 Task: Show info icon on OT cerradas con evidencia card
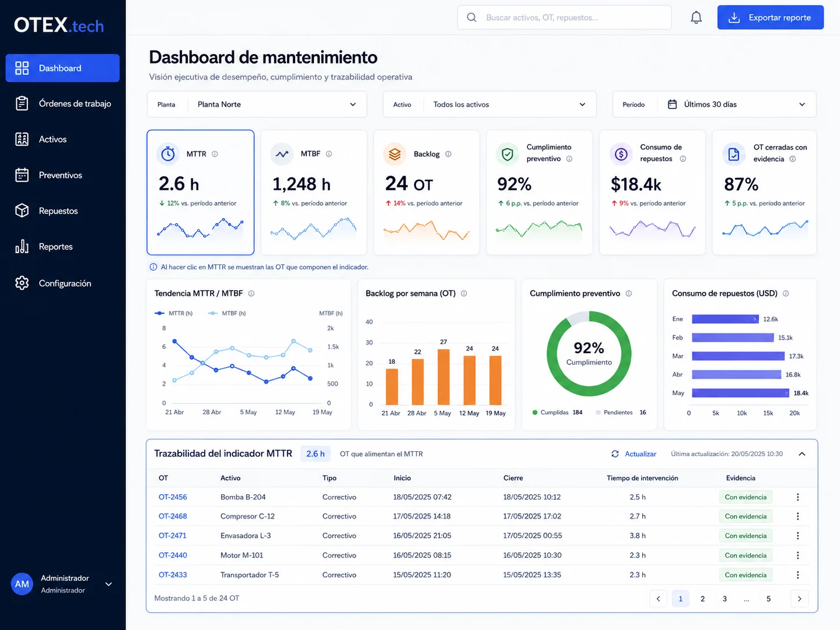tap(792, 159)
